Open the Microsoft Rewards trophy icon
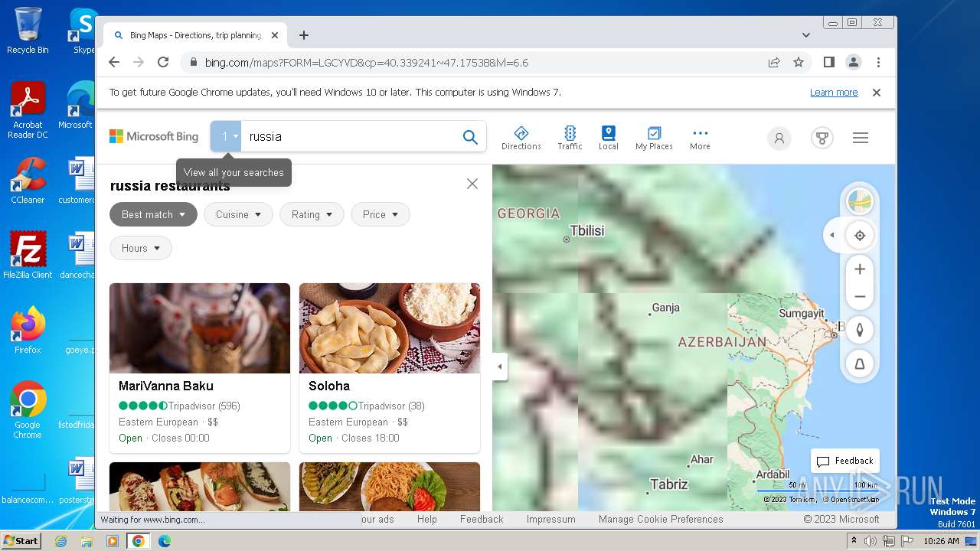 (822, 139)
